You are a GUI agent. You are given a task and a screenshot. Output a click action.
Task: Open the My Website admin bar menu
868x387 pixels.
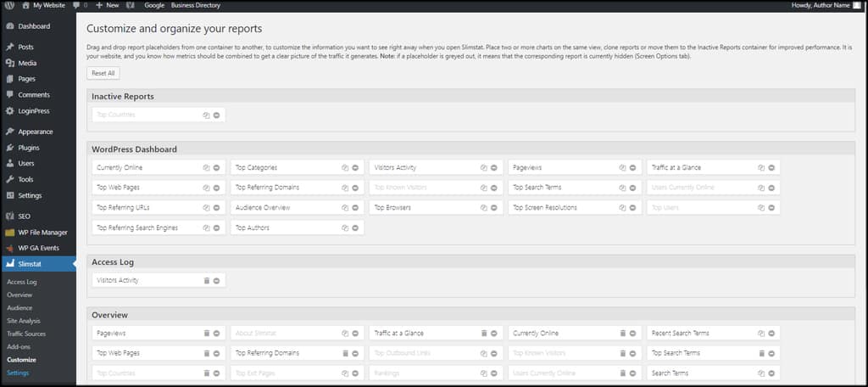[x=47, y=5]
